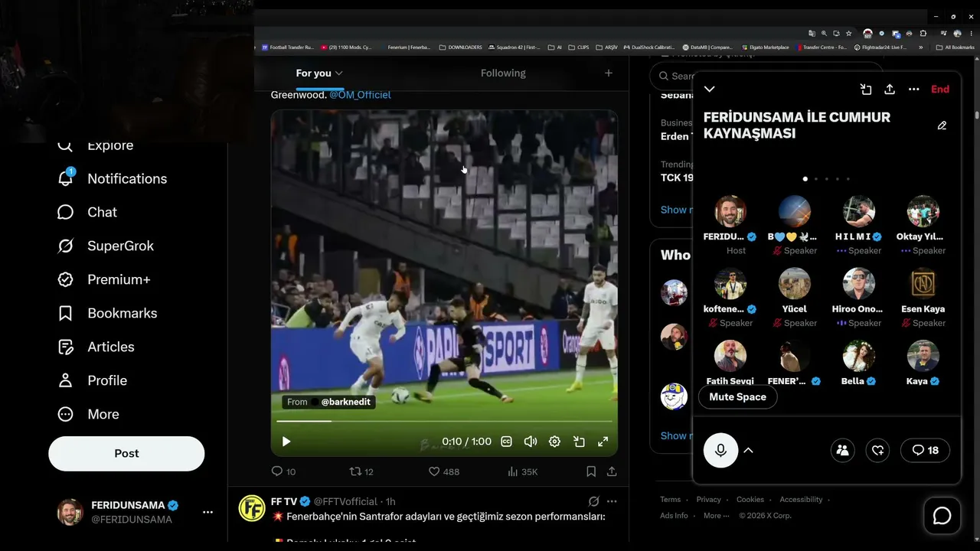Mute the video with the speaker icon
Image resolution: width=980 pixels, height=551 pixels.
click(530, 442)
